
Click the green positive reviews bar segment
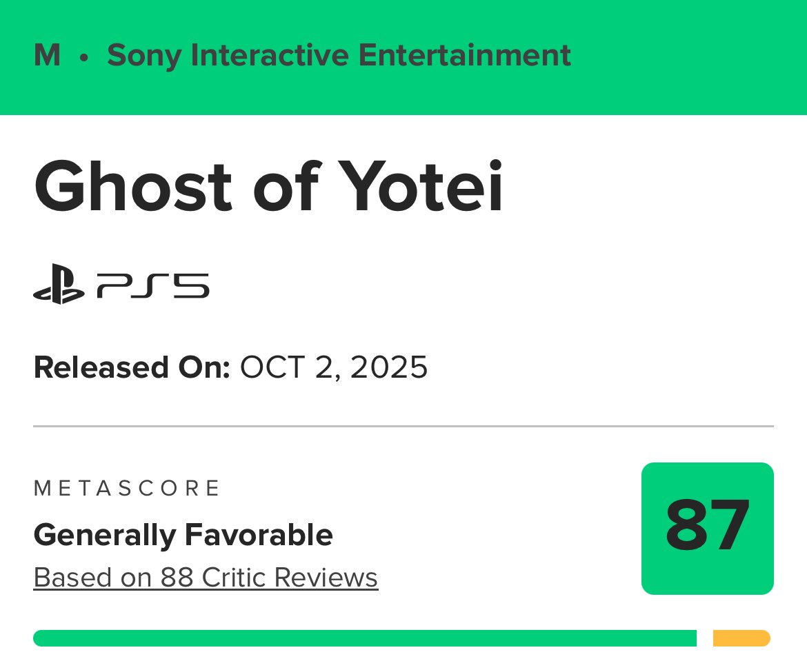(365, 638)
